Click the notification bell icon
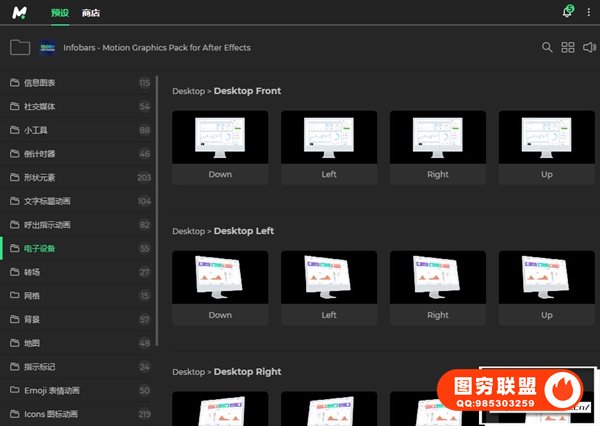The image size is (600, 426). [567, 12]
